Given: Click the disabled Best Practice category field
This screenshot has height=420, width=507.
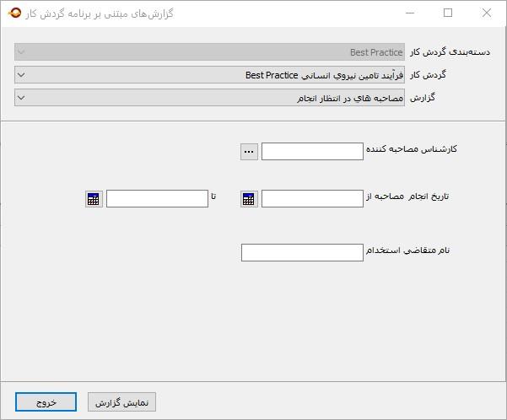Looking at the screenshot, I should 211,52.
